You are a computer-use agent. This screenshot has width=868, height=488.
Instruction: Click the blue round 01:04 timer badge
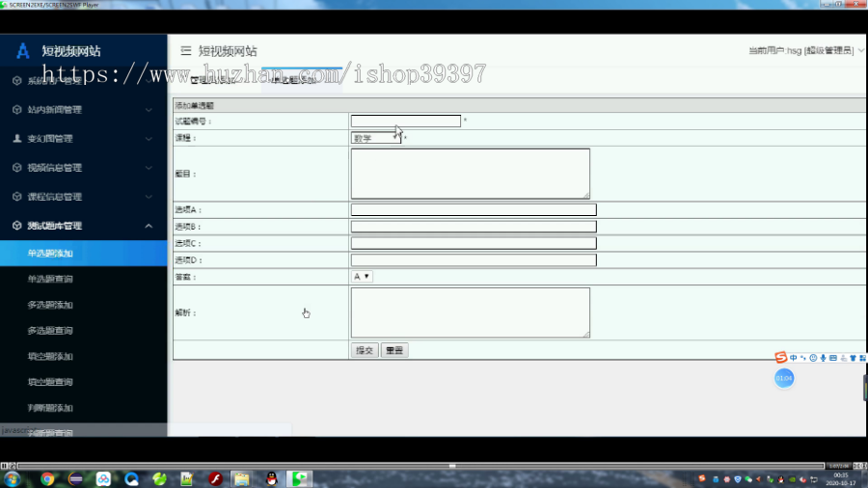[784, 378]
